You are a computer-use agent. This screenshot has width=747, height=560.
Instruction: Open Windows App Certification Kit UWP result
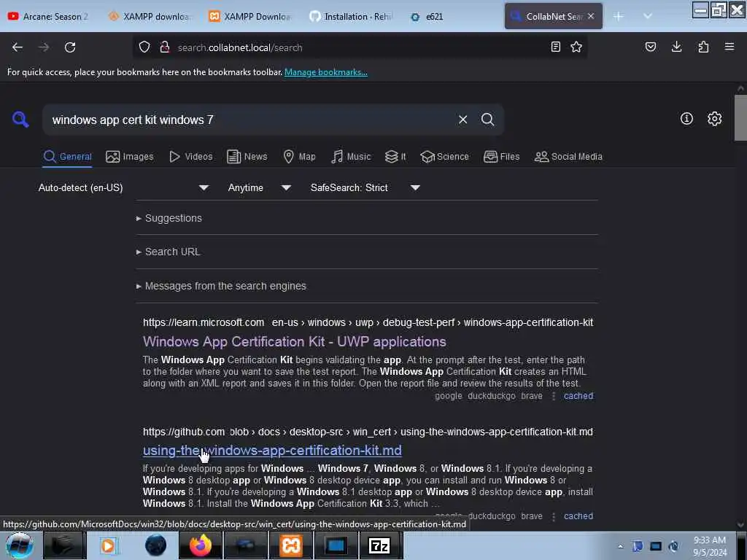pyautogui.click(x=295, y=342)
